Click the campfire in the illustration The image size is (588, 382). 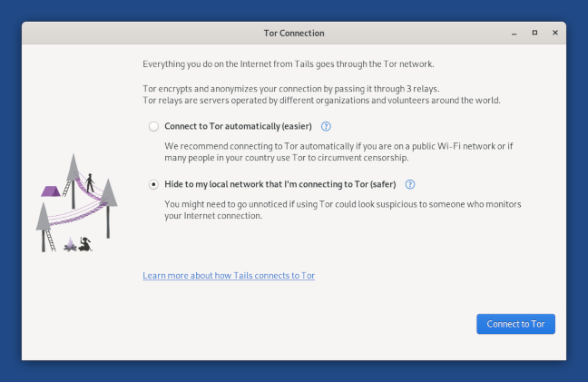click(70, 244)
